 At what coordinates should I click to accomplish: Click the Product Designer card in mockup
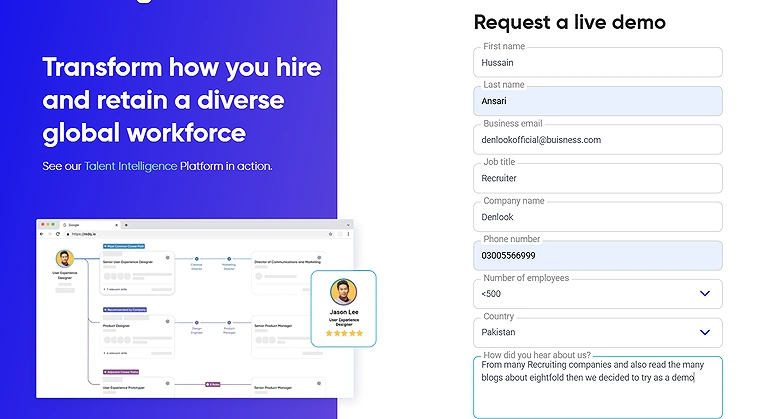coord(137,337)
